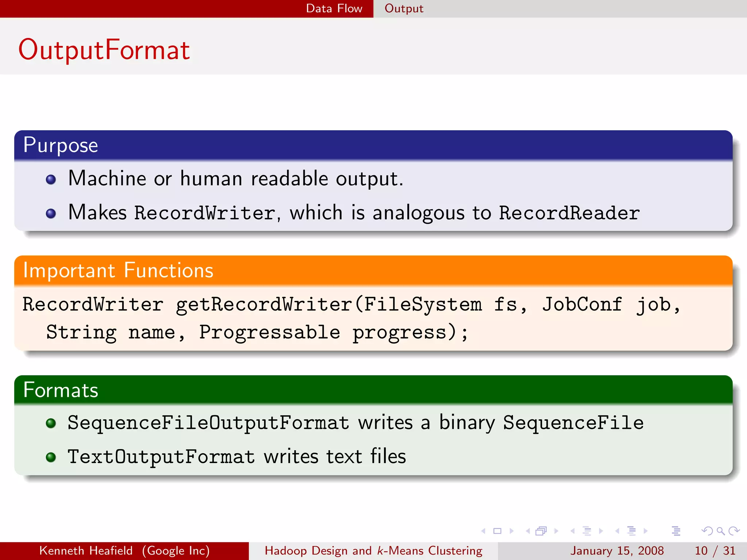Click 'TextOutputFormat writes text files' bullet
Viewport: 747px width, 560px height.
(237, 457)
